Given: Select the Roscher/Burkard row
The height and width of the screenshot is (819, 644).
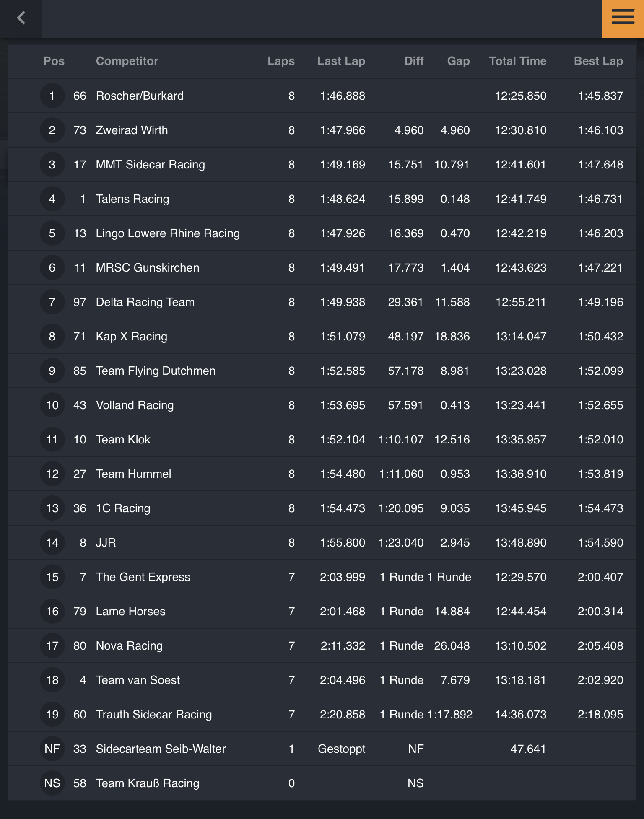Looking at the screenshot, I should tap(140, 96).
